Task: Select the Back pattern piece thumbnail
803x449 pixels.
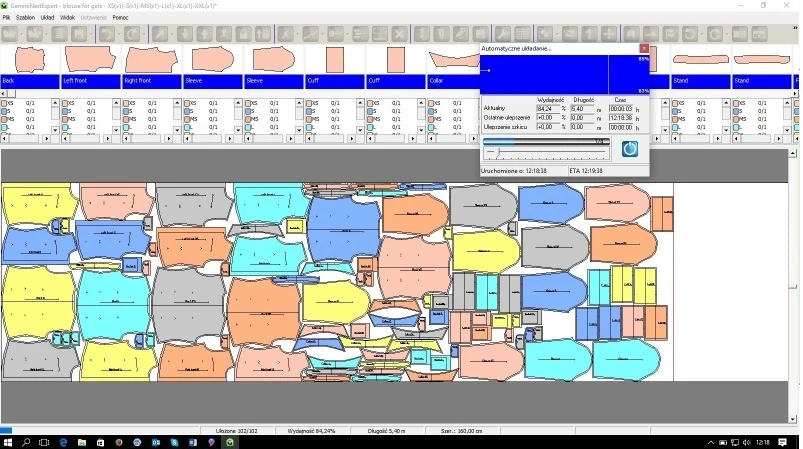Action: [x=28, y=58]
